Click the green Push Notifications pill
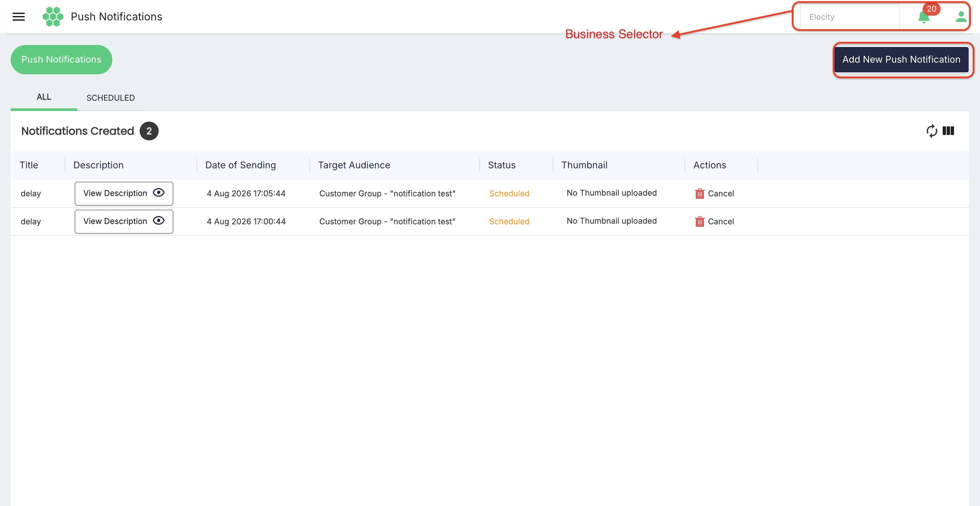This screenshot has height=506, width=980. [x=61, y=60]
